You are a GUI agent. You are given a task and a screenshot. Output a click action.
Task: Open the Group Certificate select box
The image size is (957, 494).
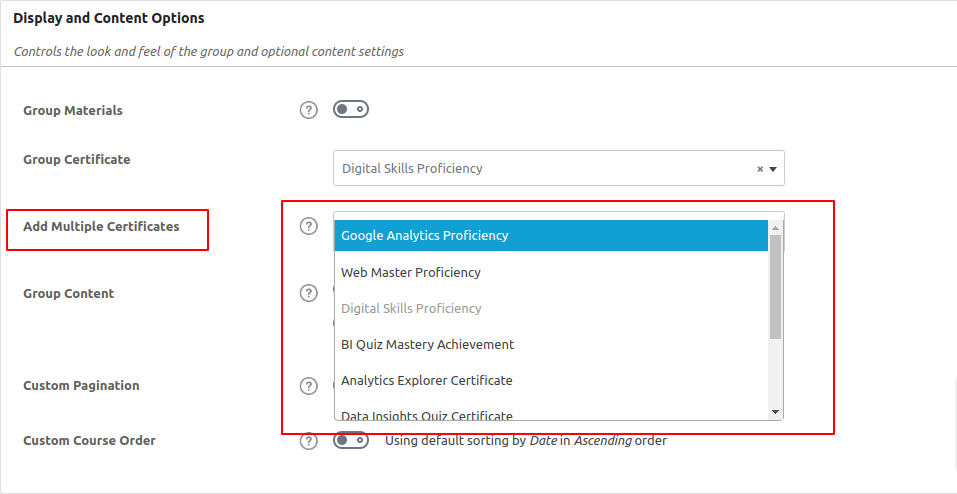(545, 169)
